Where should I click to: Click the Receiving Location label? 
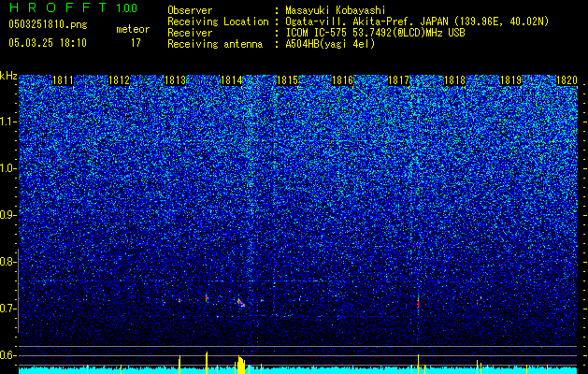tap(218, 22)
